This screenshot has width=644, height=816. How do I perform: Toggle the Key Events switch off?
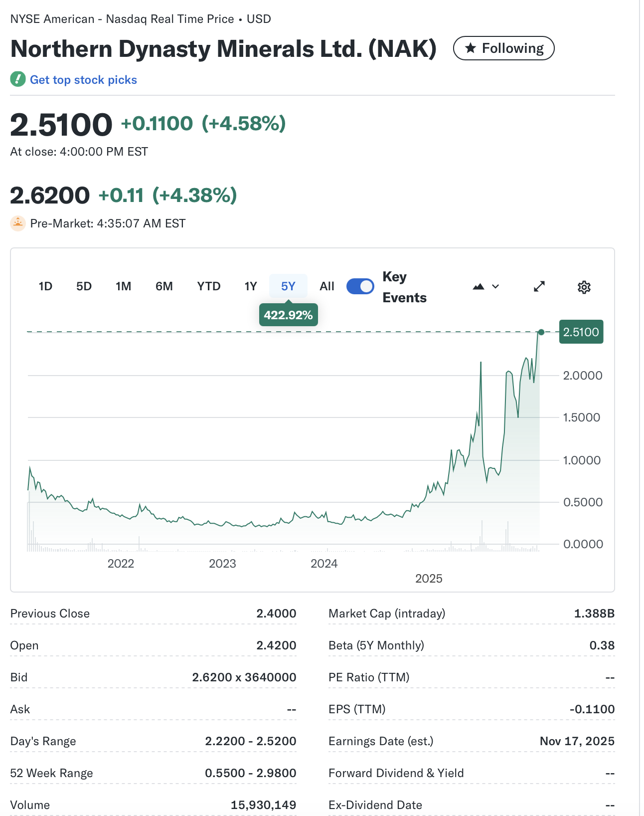pos(360,287)
